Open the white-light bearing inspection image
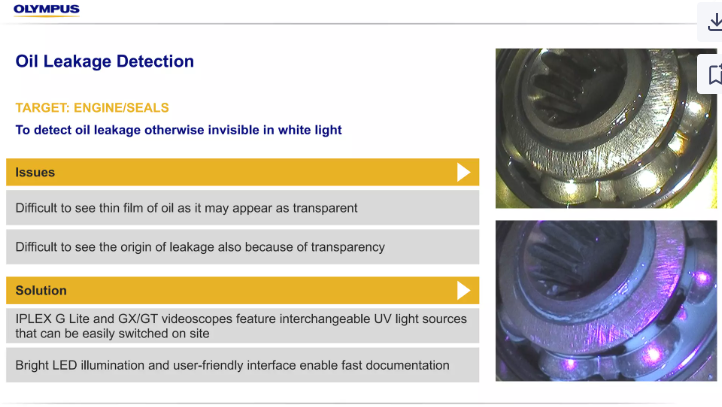 pyautogui.click(x=606, y=128)
